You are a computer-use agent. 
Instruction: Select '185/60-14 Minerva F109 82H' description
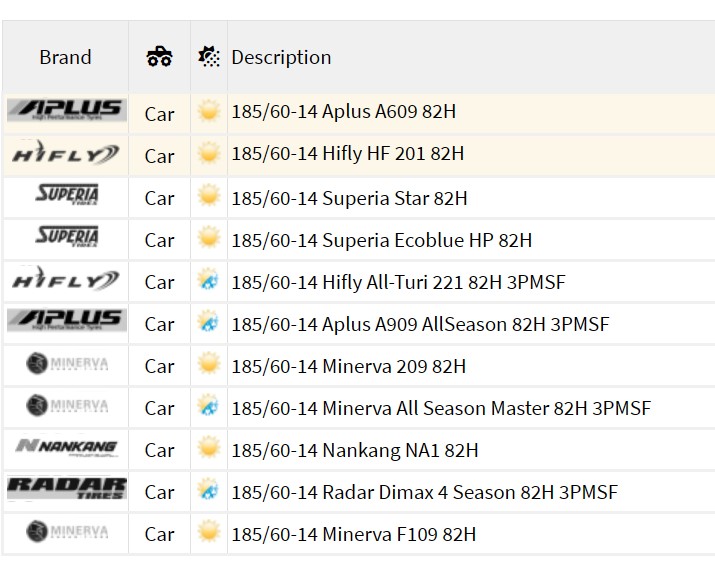353,534
